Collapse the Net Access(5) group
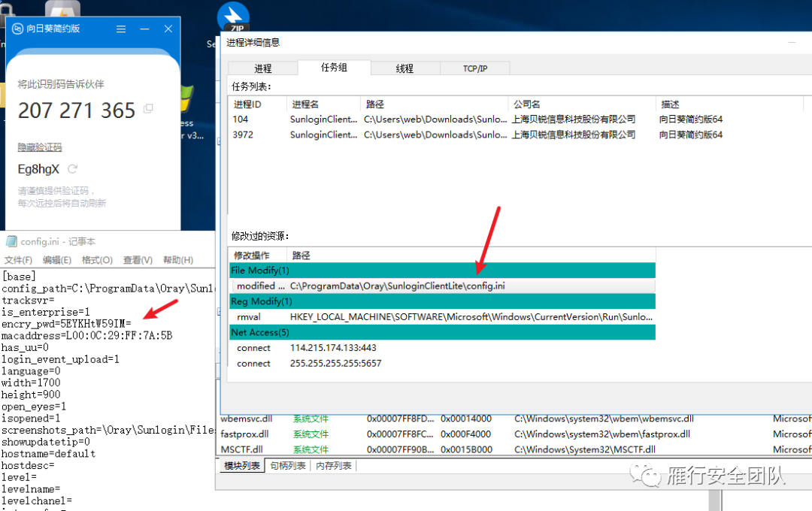The height and width of the screenshot is (511, 812). tap(442, 332)
